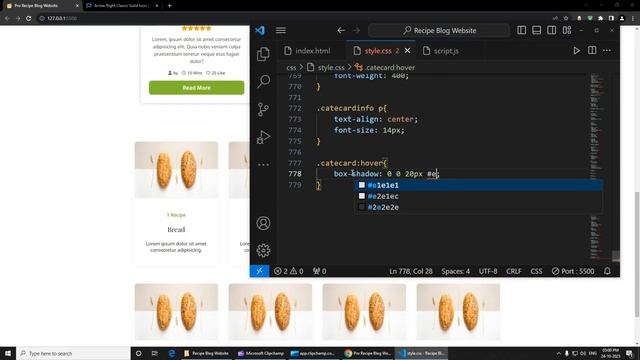Customize layout icon in title bar
The image size is (640, 360).
pyautogui.click(x=567, y=30)
